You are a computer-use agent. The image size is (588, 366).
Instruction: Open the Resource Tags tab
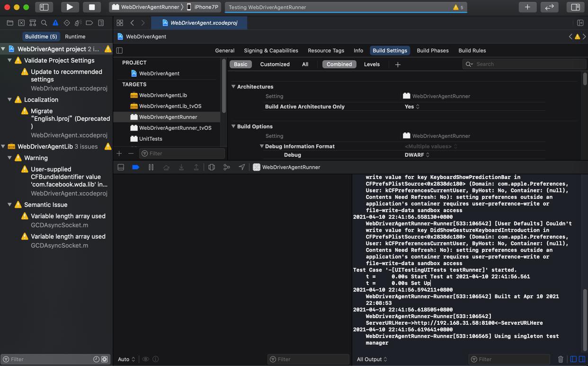point(326,51)
